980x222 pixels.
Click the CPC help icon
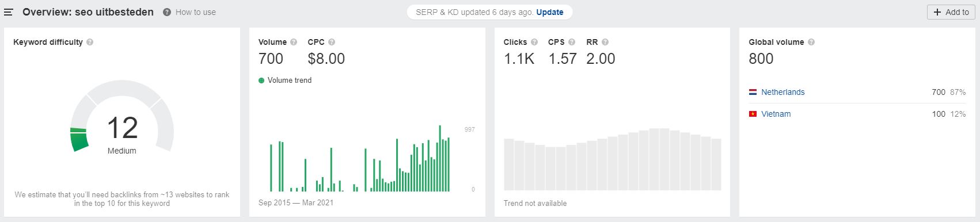tap(332, 42)
